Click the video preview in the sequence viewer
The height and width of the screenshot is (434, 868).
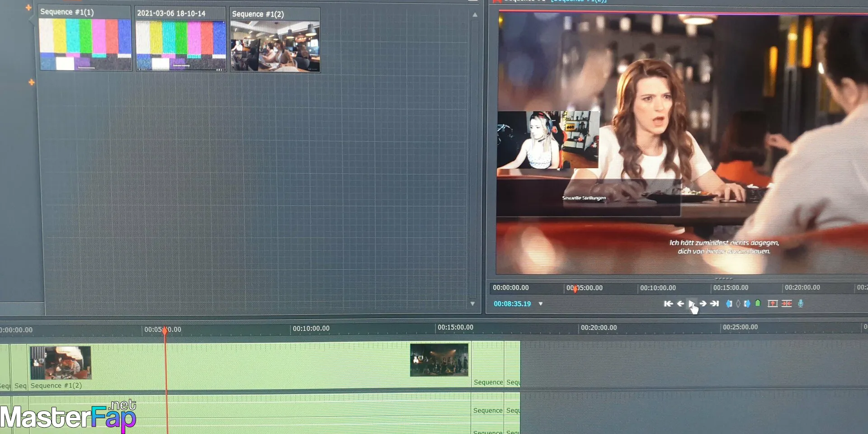(682, 143)
